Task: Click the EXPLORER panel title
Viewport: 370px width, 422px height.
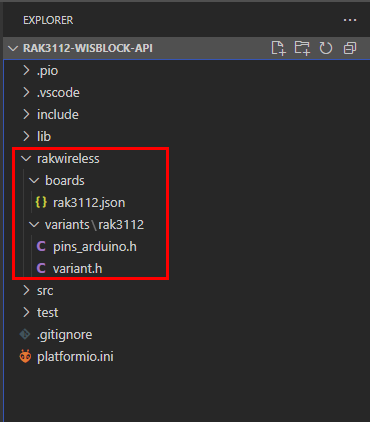Action: [48, 20]
